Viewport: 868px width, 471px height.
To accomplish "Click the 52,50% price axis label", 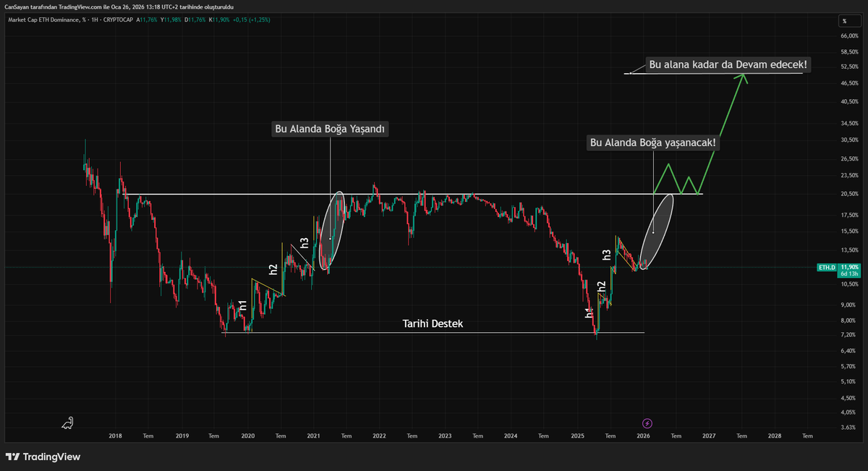I will [848, 67].
